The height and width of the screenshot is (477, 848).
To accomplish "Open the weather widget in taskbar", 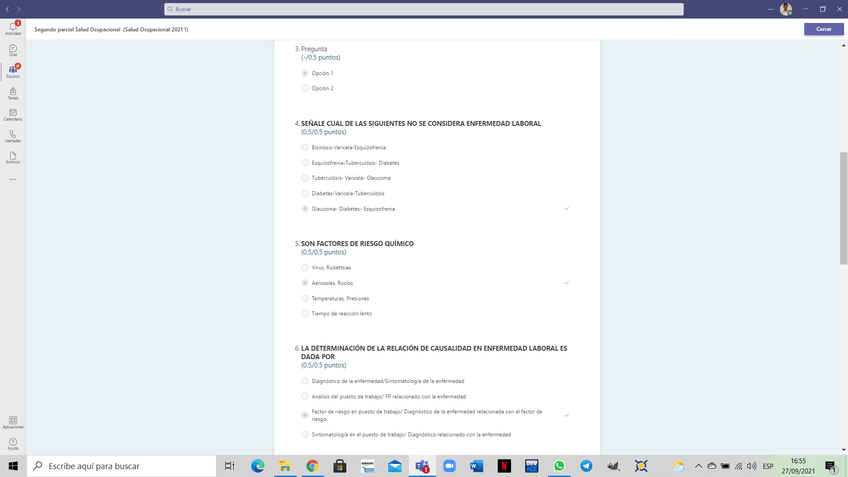I will click(678, 466).
